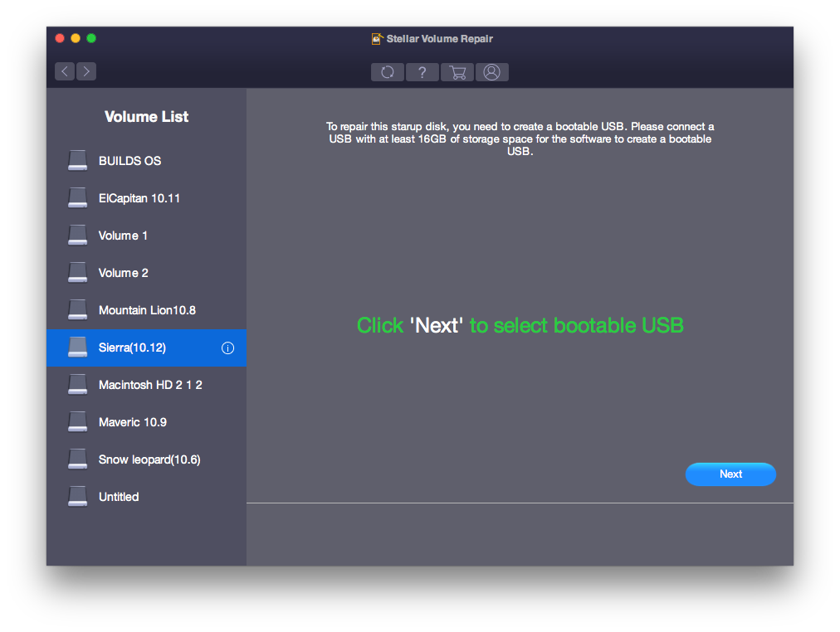Select Macintosh HD 2 1 2 label
The image size is (840, 632).
(150, 386)
